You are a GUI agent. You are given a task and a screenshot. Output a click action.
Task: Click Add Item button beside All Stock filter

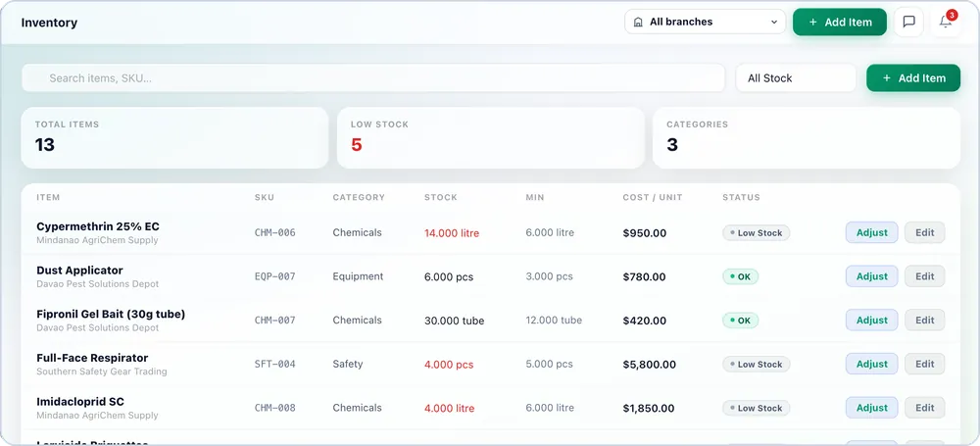(x=913, y=78)
